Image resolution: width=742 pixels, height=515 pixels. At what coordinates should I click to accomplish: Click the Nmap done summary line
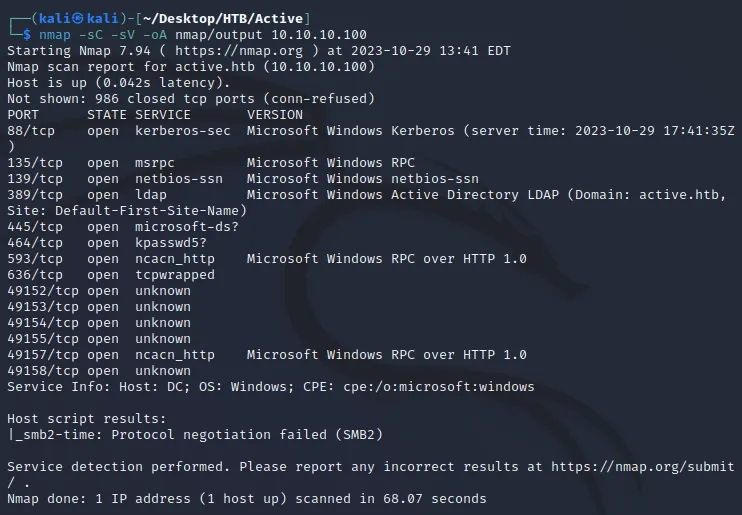point(247,499)
